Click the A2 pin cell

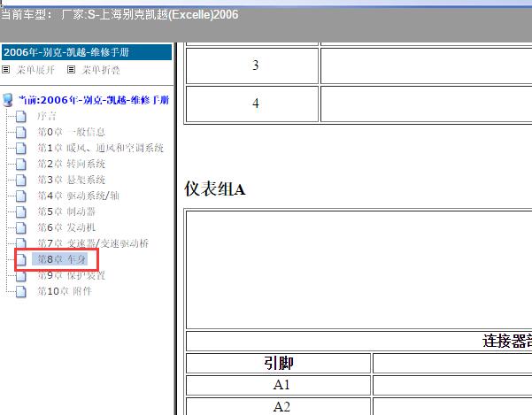point(278,406)
